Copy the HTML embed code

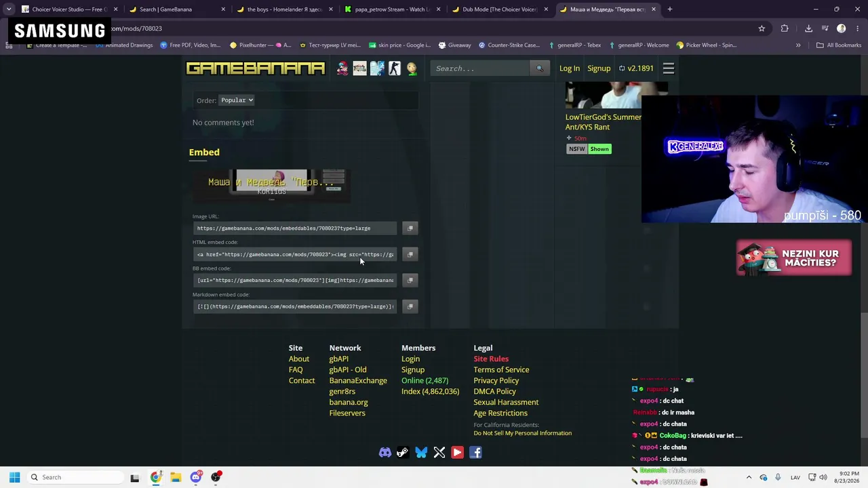(410, 254)
